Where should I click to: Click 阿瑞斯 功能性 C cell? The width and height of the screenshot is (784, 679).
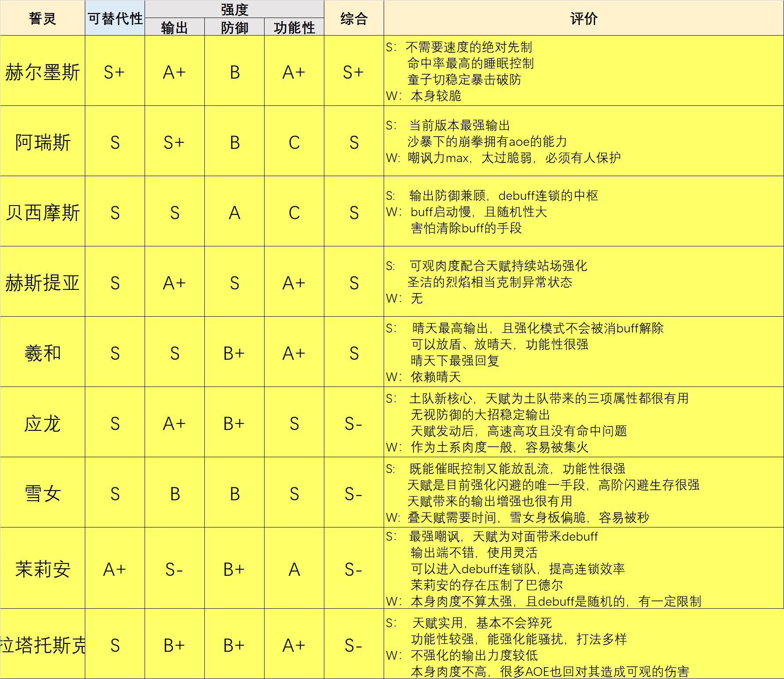click(x=294, y=141)
